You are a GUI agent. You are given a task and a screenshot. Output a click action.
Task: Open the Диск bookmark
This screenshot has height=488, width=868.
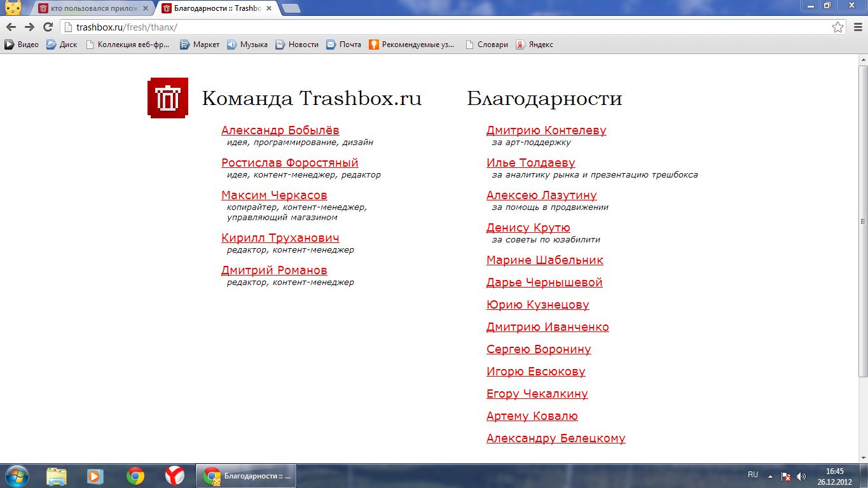pyautogui.click(x=62, y=45)
